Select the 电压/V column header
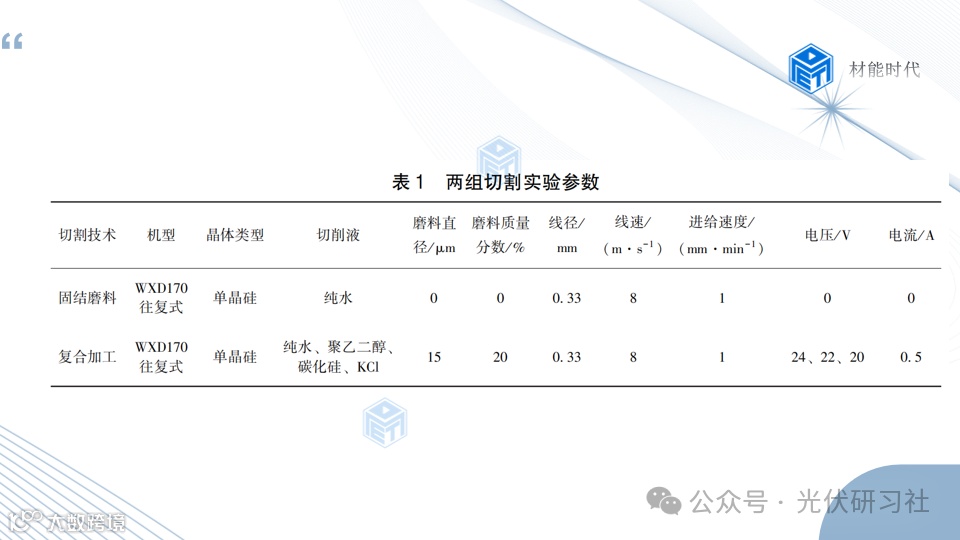The height and width of the screenshot is (540, 960). [827, 235]
